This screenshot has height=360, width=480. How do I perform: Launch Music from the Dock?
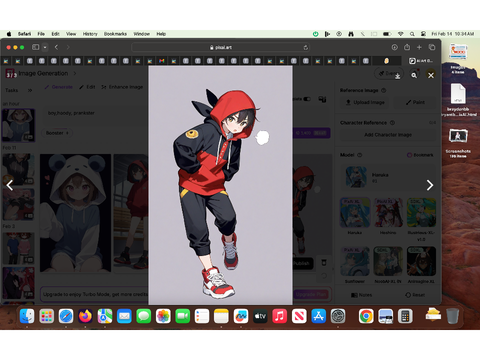click(x=279, y=316)
